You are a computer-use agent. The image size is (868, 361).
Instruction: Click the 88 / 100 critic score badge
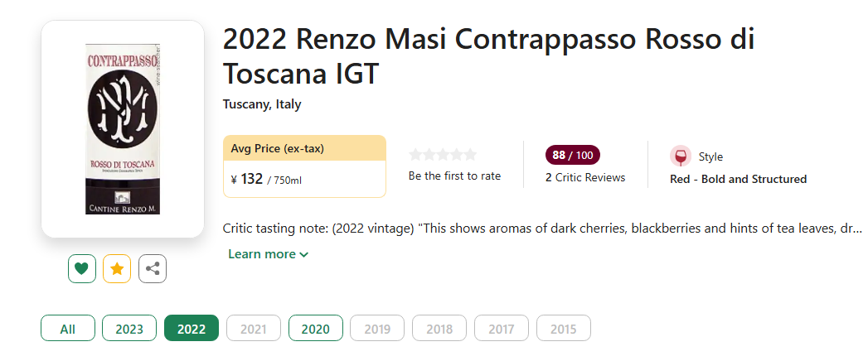pyautogui.click(x=572, y=155)
